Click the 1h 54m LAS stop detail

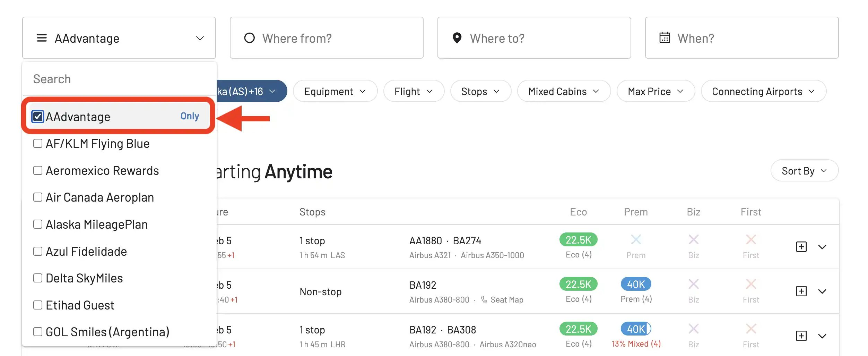pyautogui.click(x=322, y=255)
